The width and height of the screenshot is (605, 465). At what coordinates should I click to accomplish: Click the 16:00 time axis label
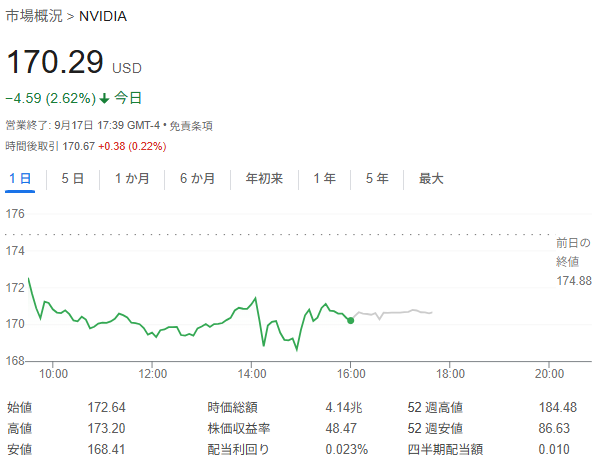[351, 374]
